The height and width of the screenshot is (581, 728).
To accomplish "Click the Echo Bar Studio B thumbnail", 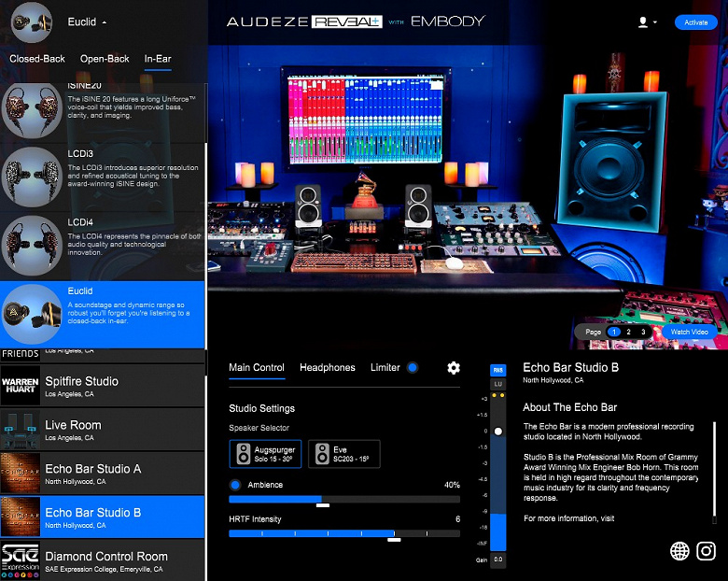I will (x=21, y=517).
